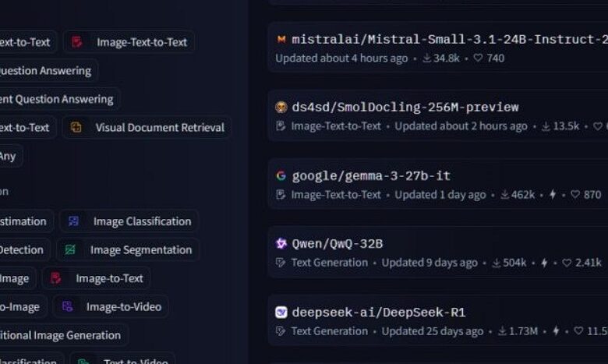The height and width of the screenshot is (364, 608).
Task: Click the download icon beside 462k
Action: pyautogui.click(x=504, y=195)
